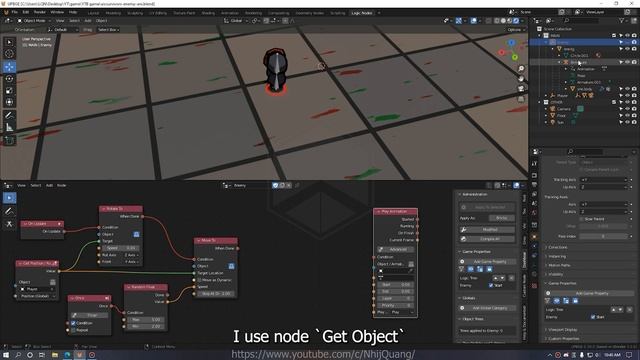640x360 pixels.
Task: Click Add Game Property in node editor sidebar
Action: (x=487, y=261)
